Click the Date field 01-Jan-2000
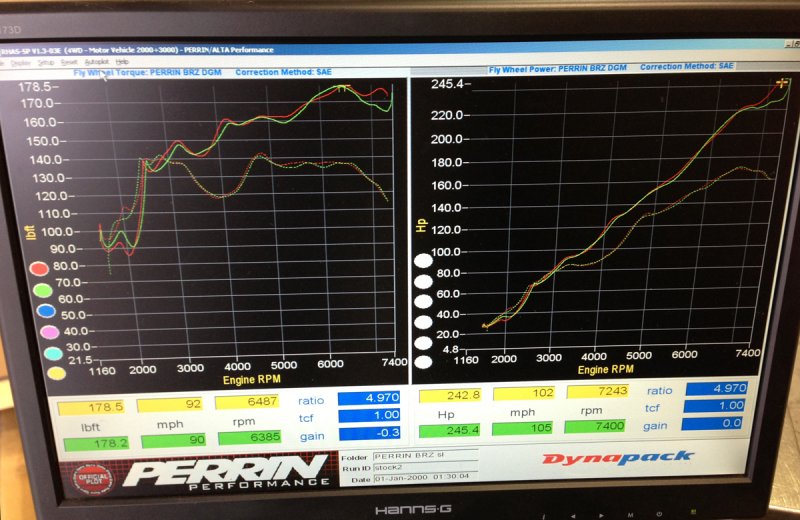 pos(426,478)
